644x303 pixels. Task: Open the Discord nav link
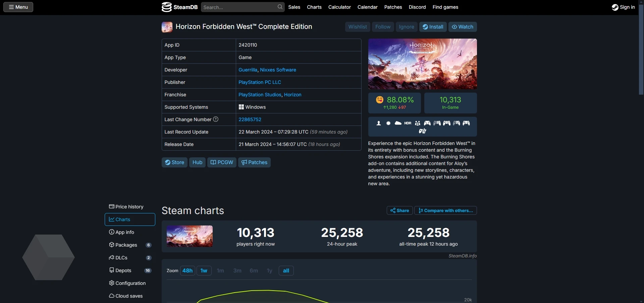coord(417,7)
